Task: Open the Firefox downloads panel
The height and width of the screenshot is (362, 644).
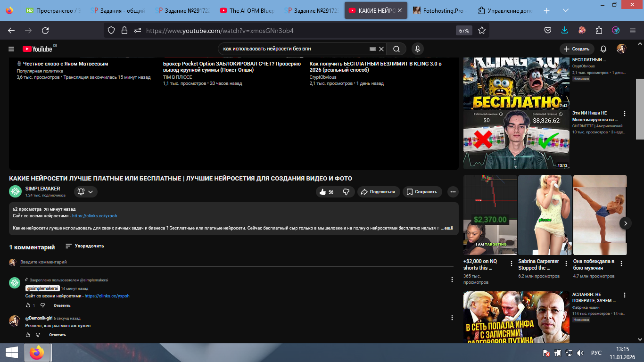Action: click(x=565, y=30)
